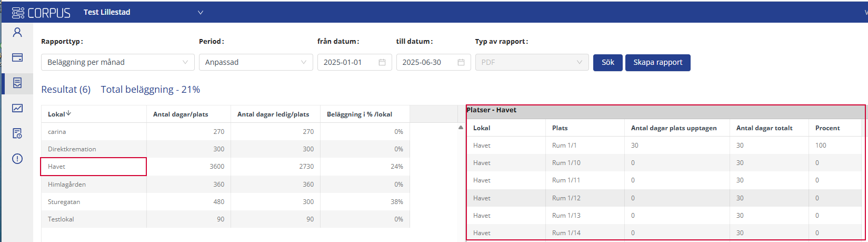The height and width of the screenshot is (242, 868).
Task: Open the person profile sidebar icon
Action: pyautogui.click(x=17, y=33)
